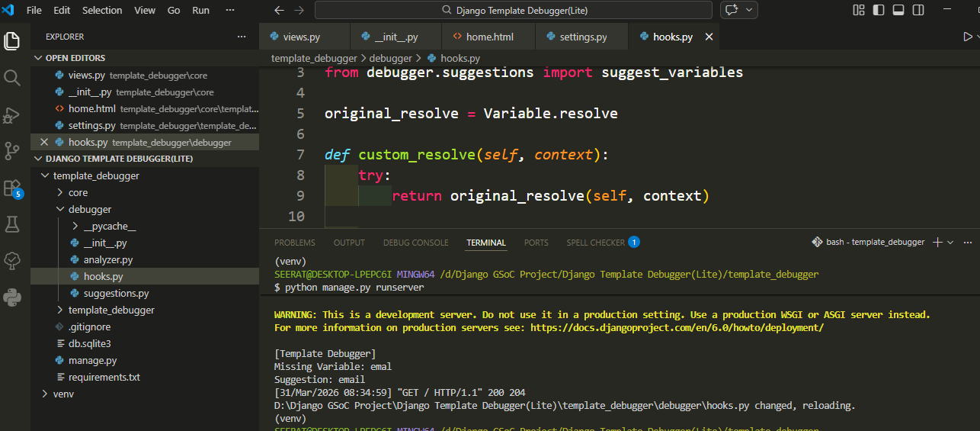Toggle the primary sidebar layout button
980x431 pixels.
click(x=879, y=11)
